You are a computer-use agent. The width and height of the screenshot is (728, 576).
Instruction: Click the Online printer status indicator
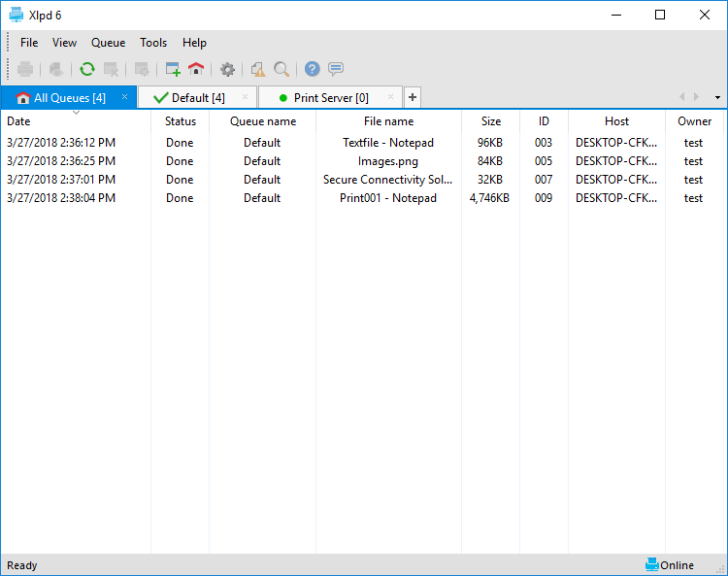tap(669, 565)
